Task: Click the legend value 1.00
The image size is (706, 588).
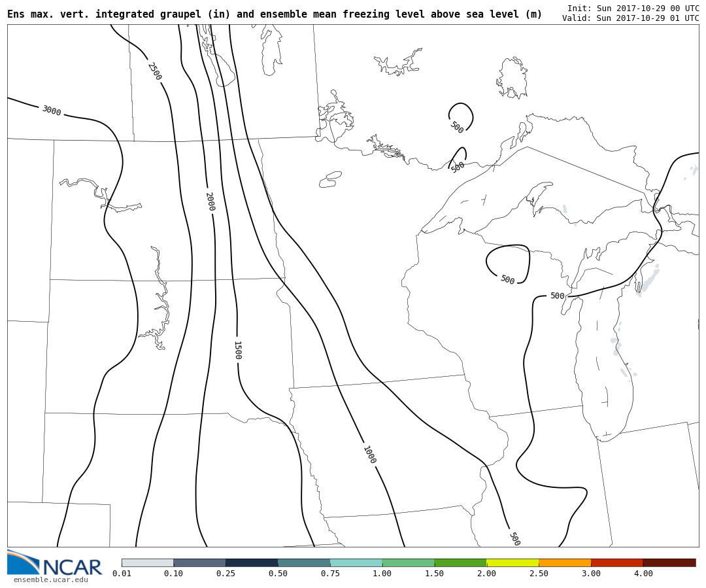Action: pyautogui.click(x=382, y=574)
